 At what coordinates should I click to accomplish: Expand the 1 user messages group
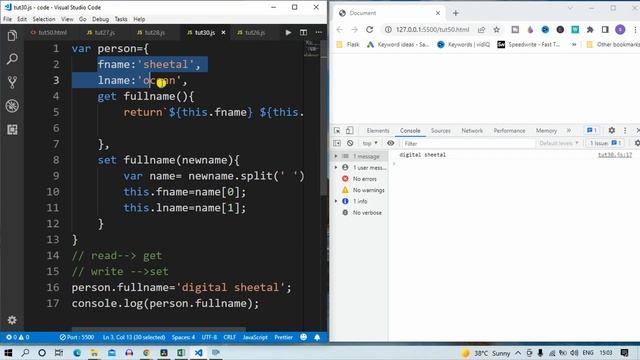tap(336, 167)
